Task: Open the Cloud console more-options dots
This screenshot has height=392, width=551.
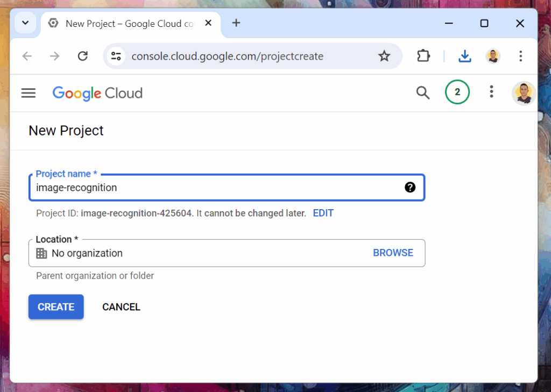Action: 491,92
